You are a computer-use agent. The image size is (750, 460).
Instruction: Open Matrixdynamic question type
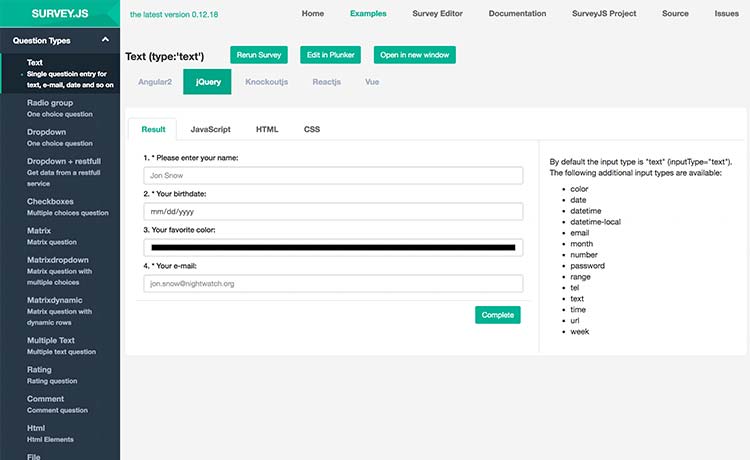coord(60,311)
